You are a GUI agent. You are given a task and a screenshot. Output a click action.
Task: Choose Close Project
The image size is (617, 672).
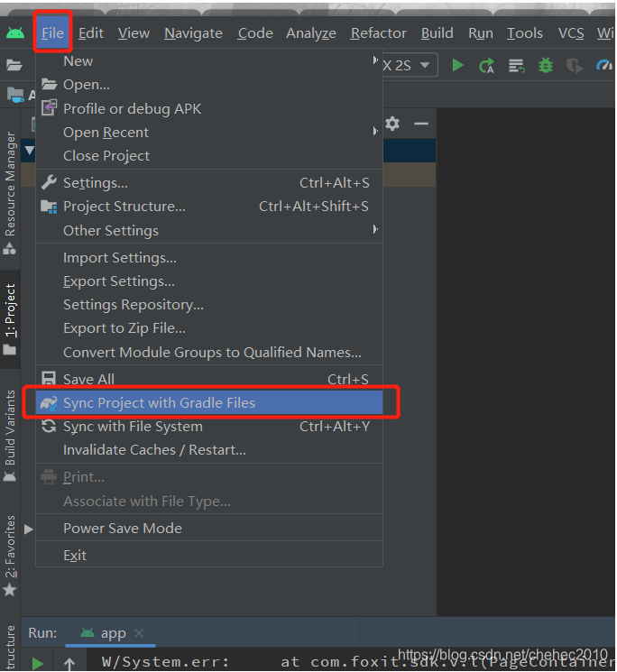[209, 155]
